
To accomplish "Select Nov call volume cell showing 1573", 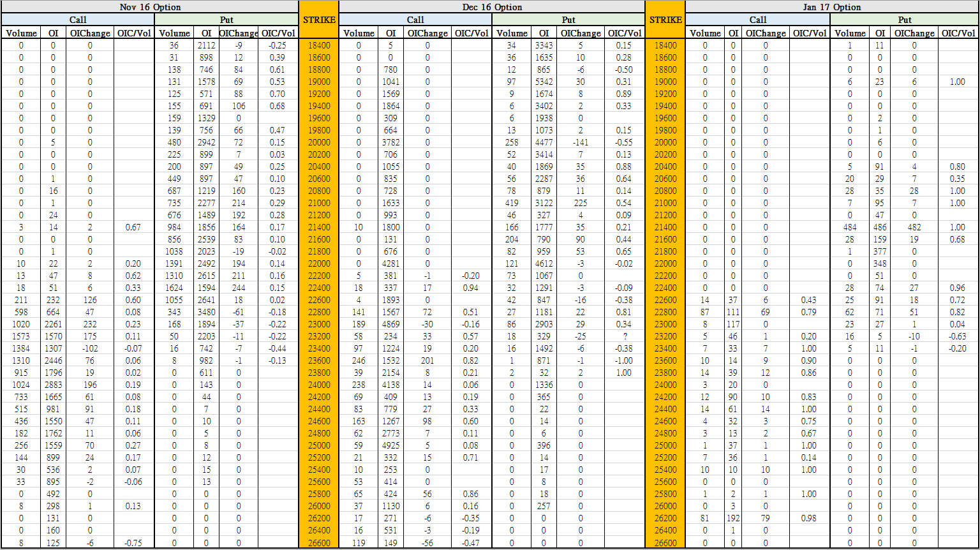I will 22,336.
